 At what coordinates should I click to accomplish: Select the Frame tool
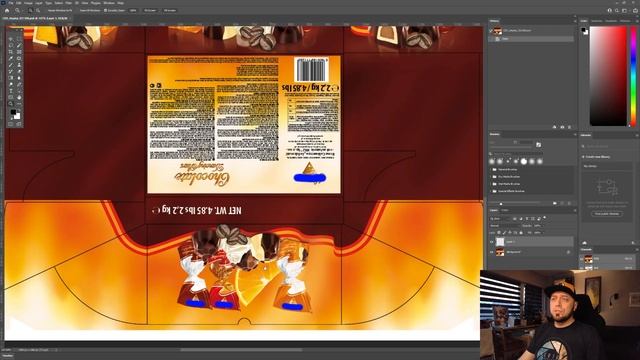[x=19, y=52]
